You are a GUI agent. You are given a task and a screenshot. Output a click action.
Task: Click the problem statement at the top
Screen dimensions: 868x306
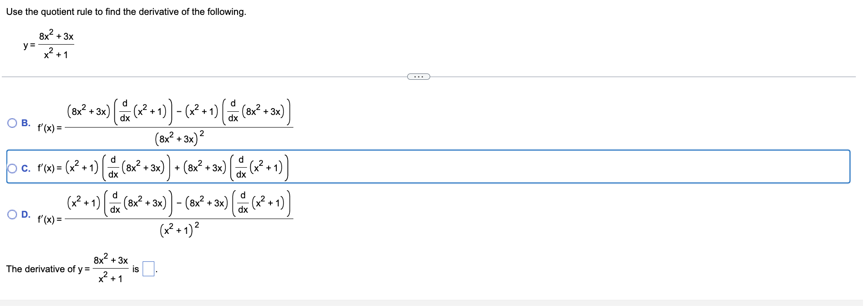[x=126, y=12]
